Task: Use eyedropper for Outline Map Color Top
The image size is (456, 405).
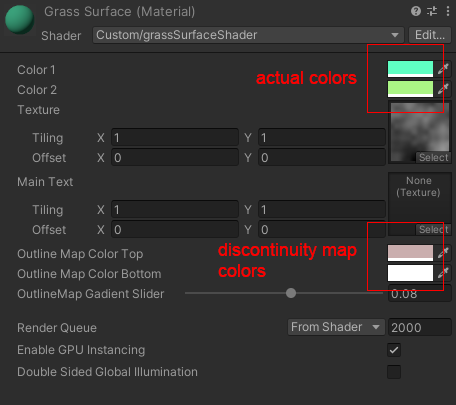Action: (x=443, y=253)
